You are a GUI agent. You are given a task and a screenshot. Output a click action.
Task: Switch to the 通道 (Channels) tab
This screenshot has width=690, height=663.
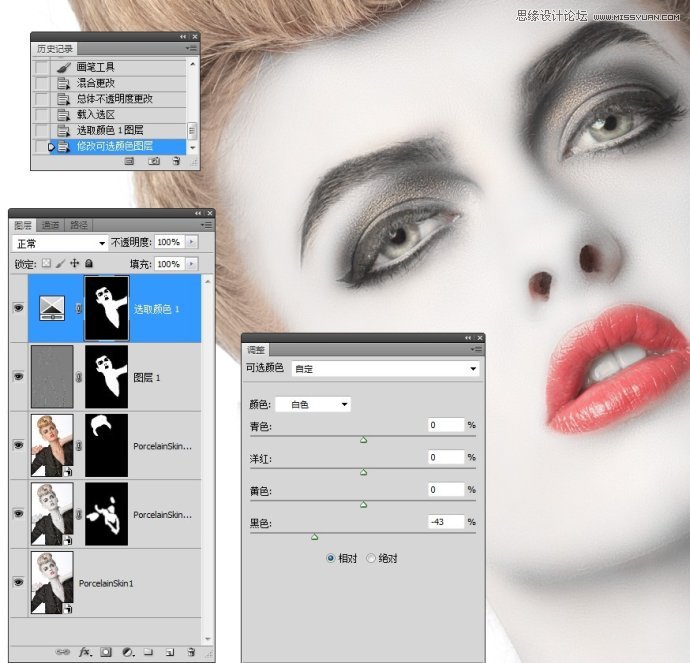(x=51, y=225)
